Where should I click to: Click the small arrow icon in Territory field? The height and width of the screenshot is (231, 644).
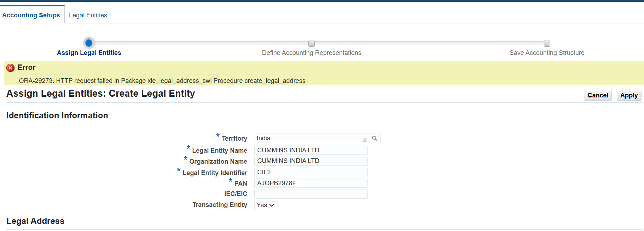[x=364, y=140]
